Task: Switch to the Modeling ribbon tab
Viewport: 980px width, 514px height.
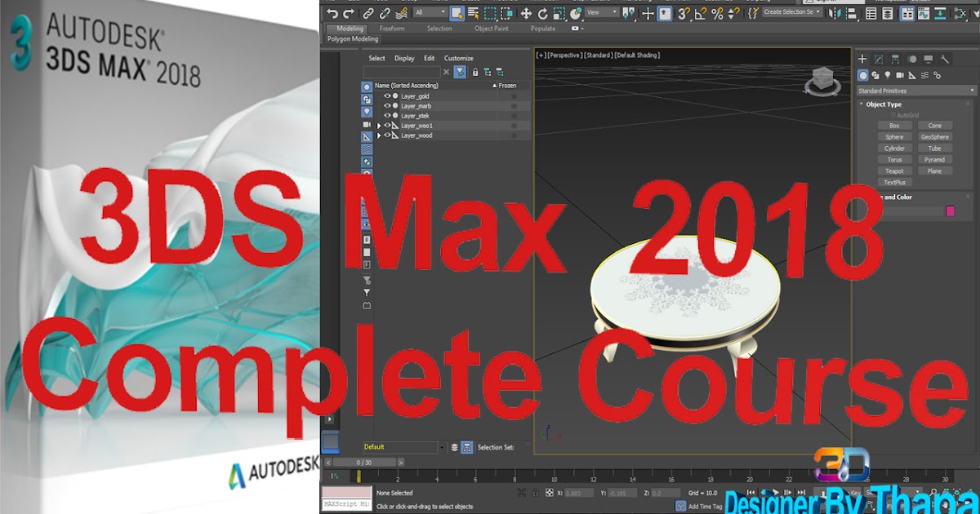Action: click(x=350, y=29)
